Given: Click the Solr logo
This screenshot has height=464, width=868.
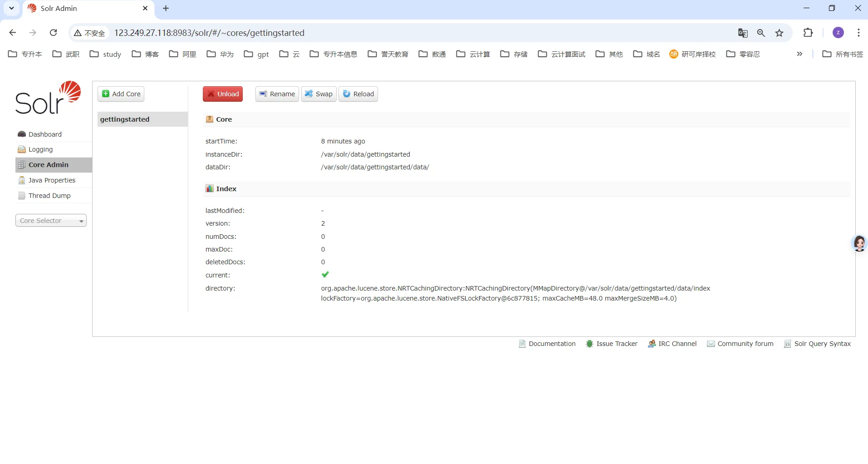Looking at the screenshot, I should coord(48,98).
